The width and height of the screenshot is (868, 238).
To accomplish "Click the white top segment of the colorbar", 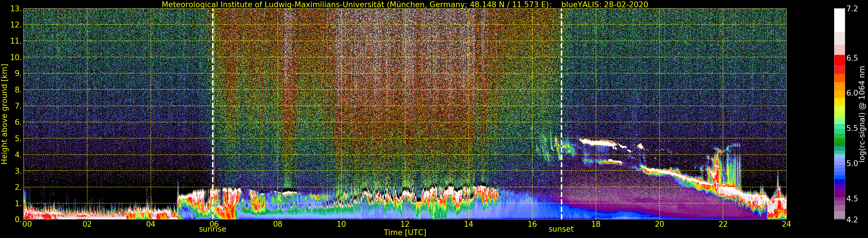I will pos(839,20).
